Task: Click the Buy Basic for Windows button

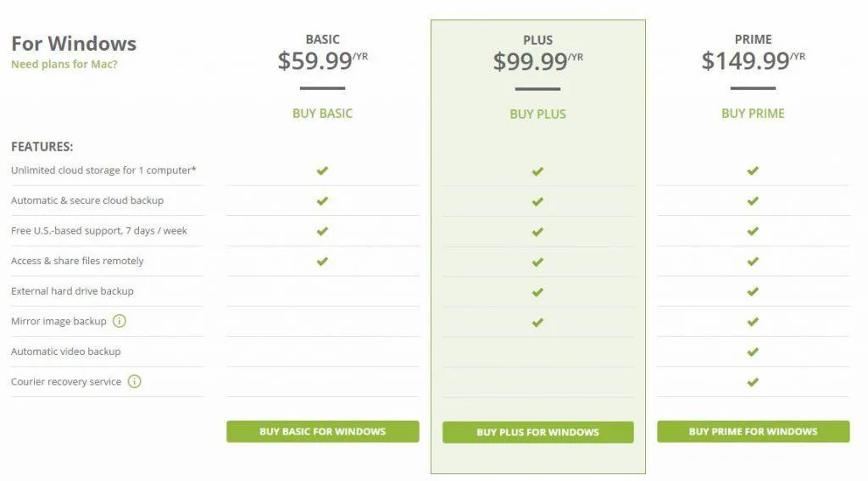Action: coord(323,431)
